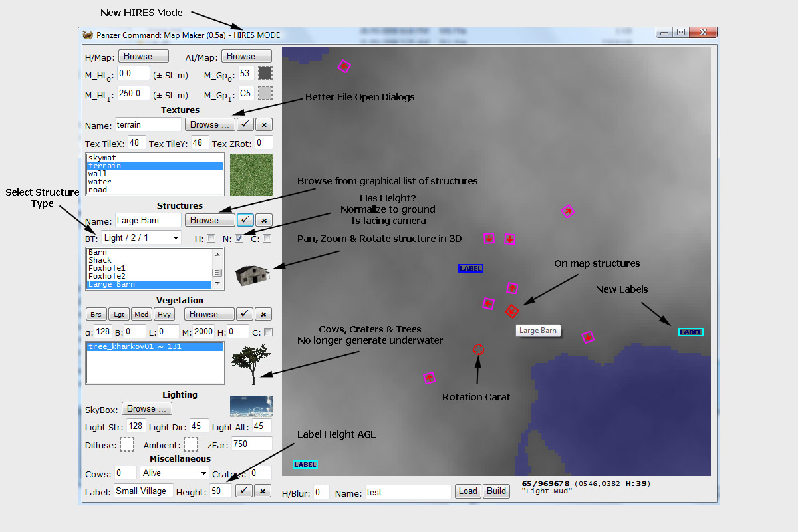Viewport: 798px width, 532px height.
Task: Click the structures list scrollbar up arrow
Action: tap(217, 254)
